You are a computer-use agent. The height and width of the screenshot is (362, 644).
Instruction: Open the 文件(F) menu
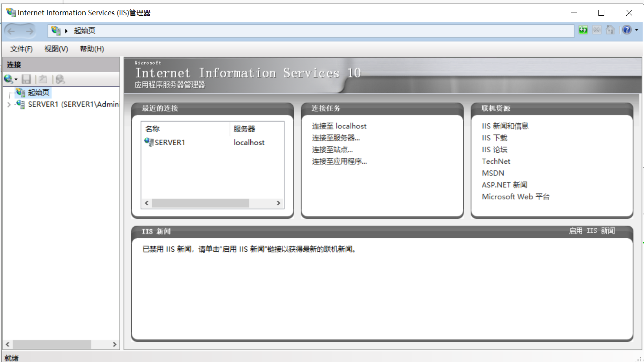[22, 49]
